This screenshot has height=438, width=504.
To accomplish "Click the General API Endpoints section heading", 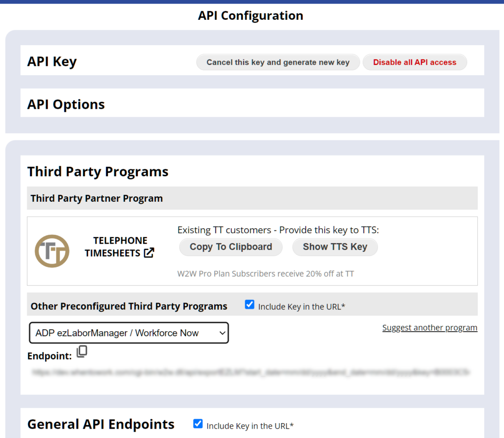I will click(100, 424).
